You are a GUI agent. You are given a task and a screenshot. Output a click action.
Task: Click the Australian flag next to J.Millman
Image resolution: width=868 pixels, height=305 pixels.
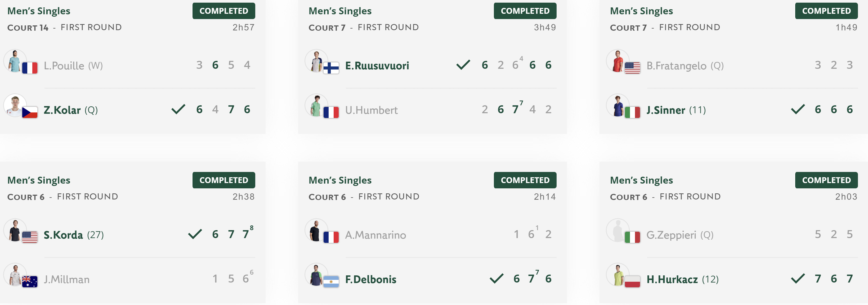(30, 282)
